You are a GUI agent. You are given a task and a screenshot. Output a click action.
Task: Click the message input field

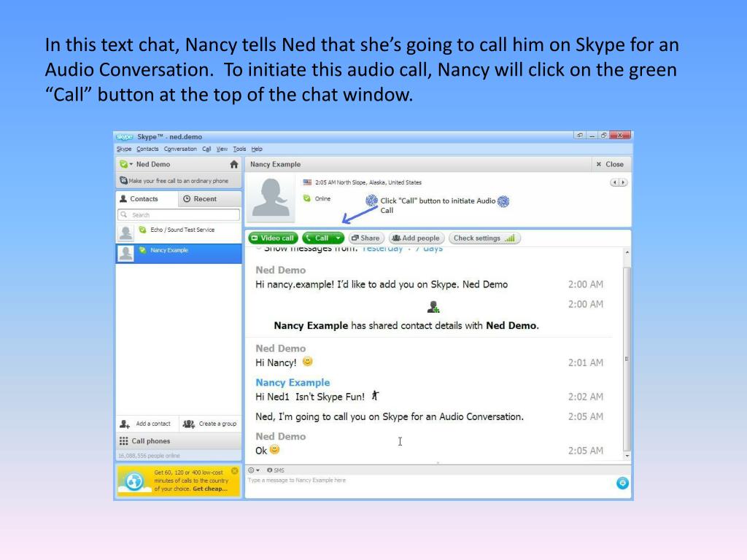[x=429, y=486]
